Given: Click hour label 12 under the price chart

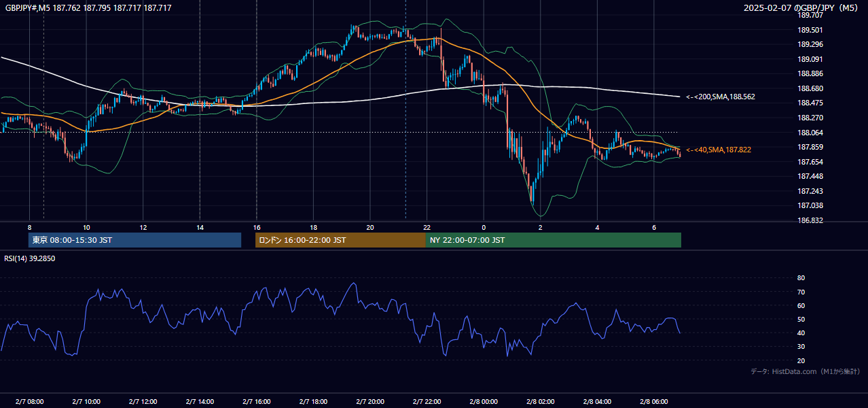Looking at the screenshot, I should pos(143,227).
